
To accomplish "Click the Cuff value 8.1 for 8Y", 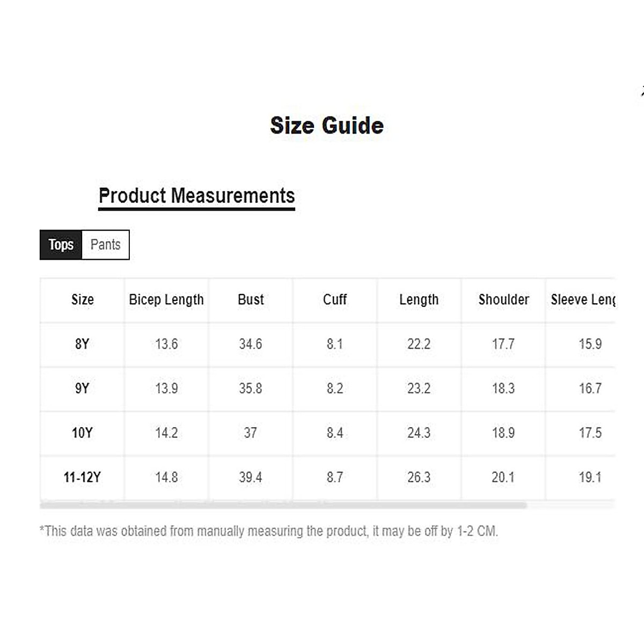I will (x=335, y=344).
